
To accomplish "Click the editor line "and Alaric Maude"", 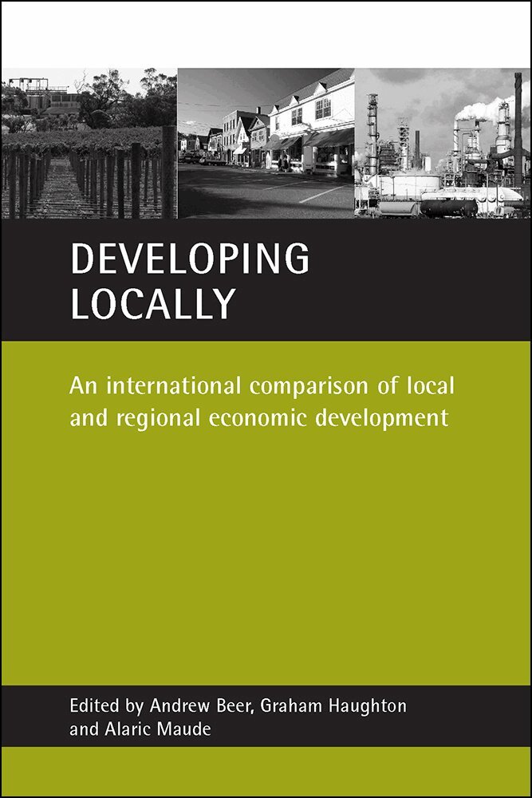I will tap(140, 729).
